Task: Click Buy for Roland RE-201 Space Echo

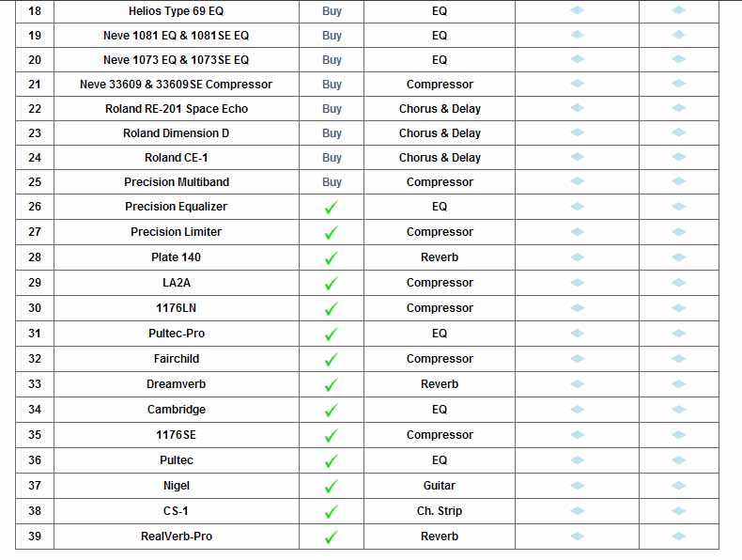Action: [332, 109]
